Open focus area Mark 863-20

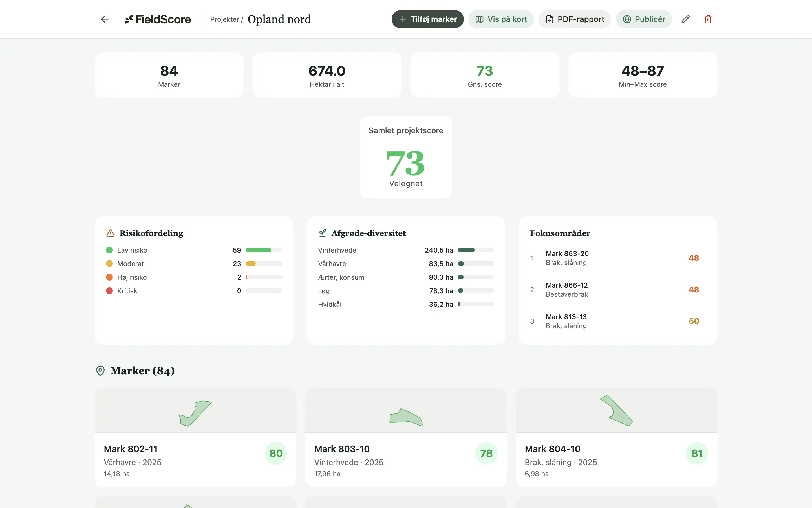point(618,258)
